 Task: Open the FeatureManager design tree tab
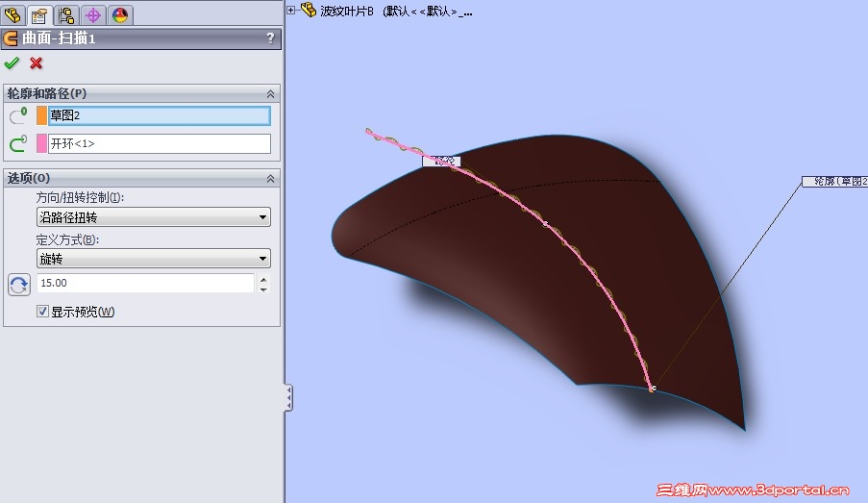tap(12, 15)
